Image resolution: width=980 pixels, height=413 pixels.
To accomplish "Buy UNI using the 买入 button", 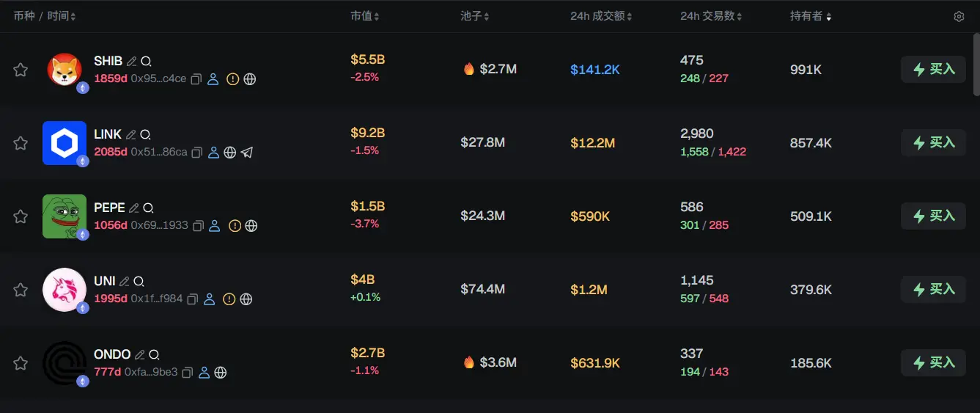I will pyautogui.click(x=933, y=290).
